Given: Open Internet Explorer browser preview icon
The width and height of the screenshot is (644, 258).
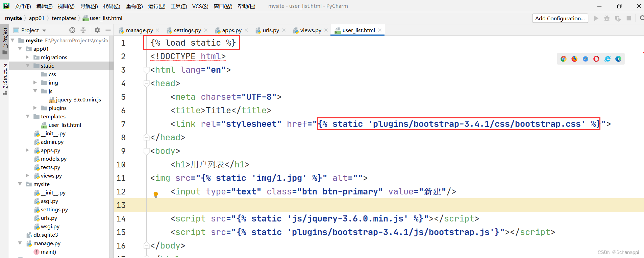Looking at the screenshot, I should pos(608,59).
